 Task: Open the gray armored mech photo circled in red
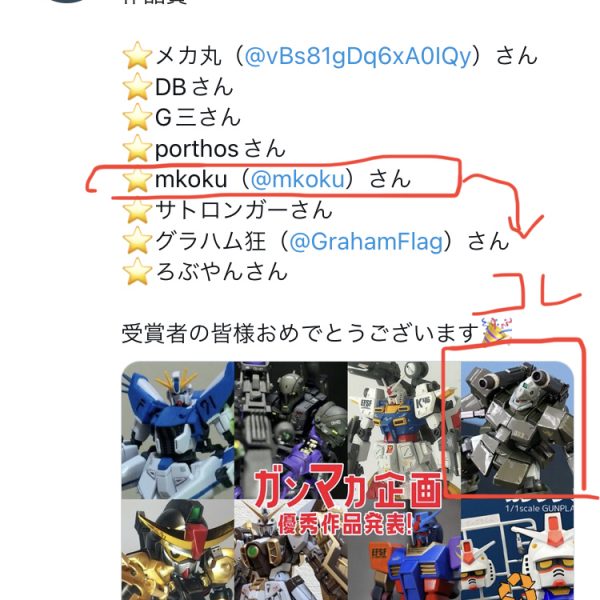517,430
